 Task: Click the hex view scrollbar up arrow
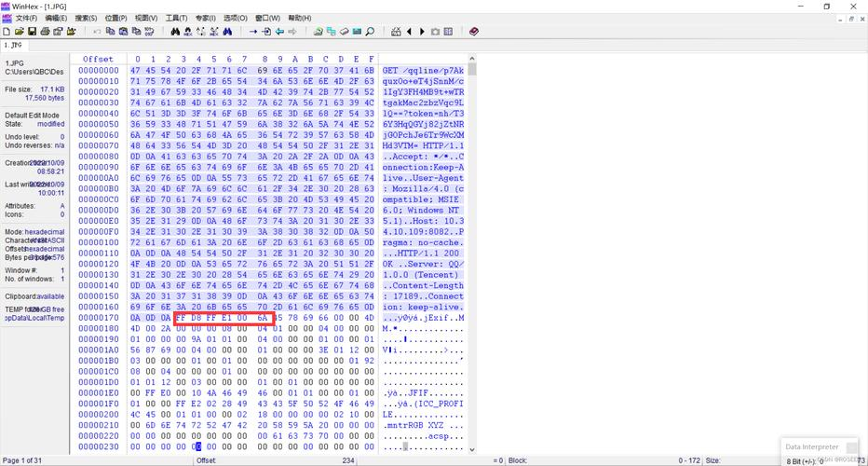pyautogui.click(x=471, y=58)
